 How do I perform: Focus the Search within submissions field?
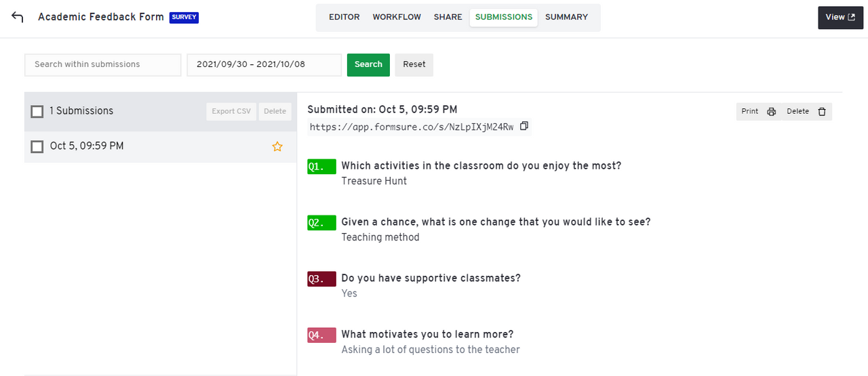coord(103,64)
